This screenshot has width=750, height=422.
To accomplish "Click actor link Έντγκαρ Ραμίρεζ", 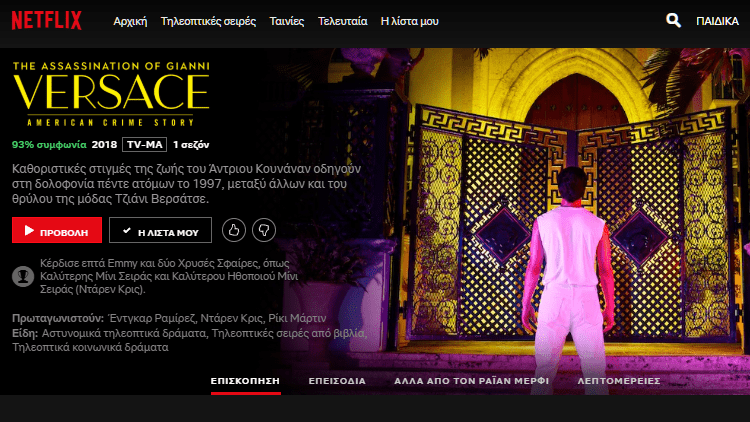I will point(152,318).
